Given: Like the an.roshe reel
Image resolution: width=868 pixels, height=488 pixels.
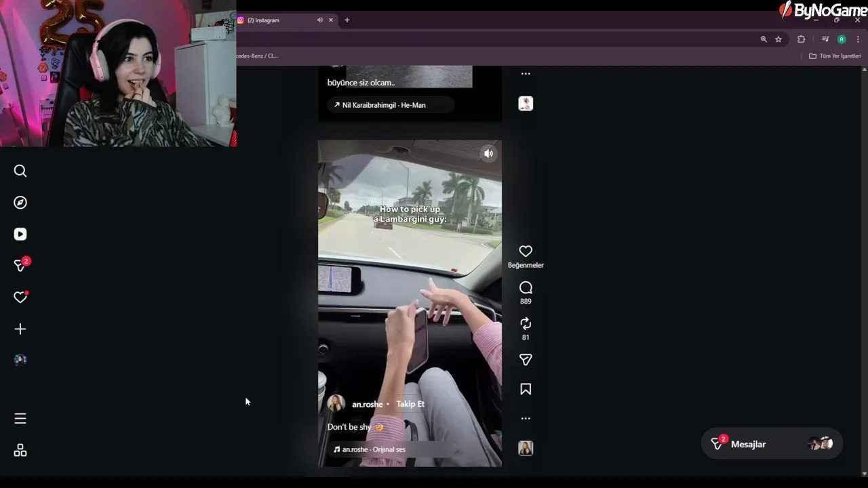Looking at the screenshot, I should (x=526, y=251).
